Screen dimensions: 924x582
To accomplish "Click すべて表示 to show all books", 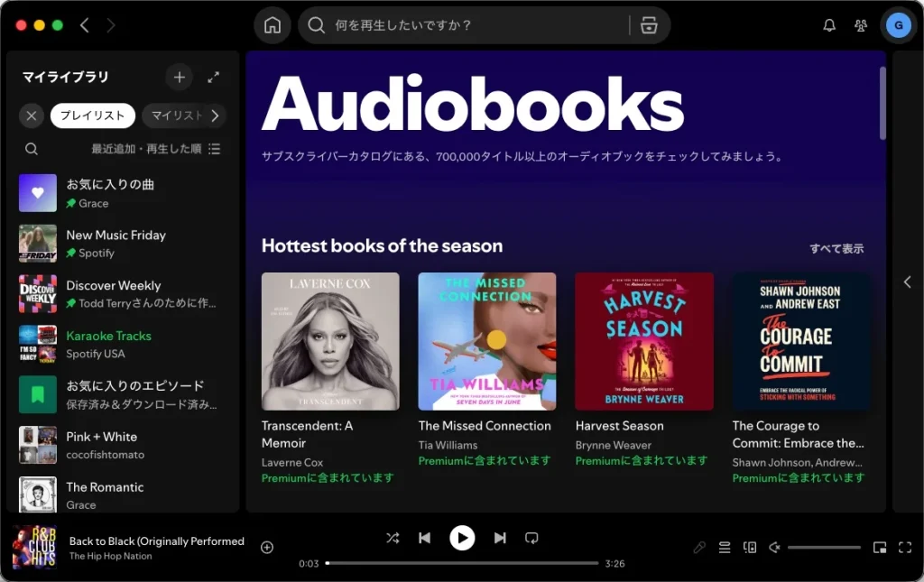I will (836, 248).
